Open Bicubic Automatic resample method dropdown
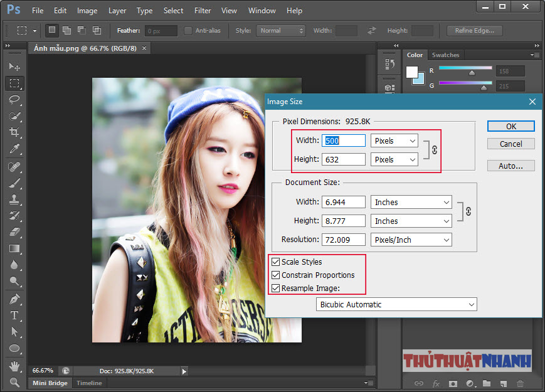The height and width of the screenshot is (392, 545). pyautogui.click(x=396, y=304)
